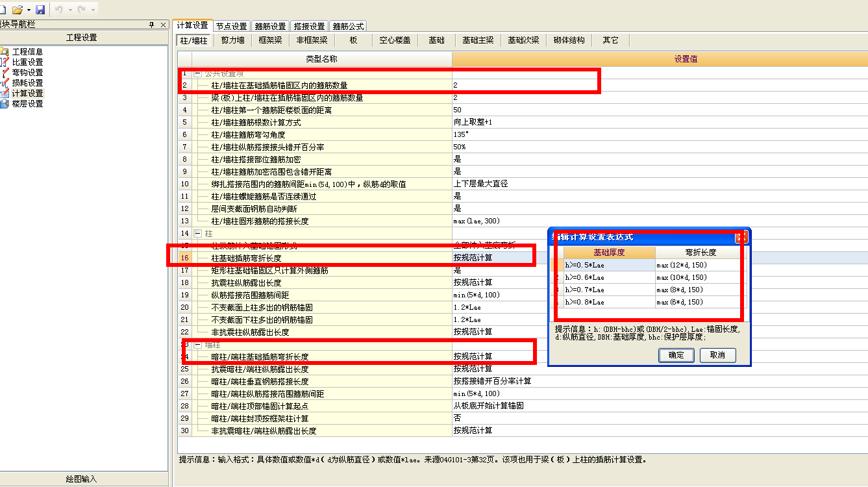Image resolution: width=868 pixels, height=487 pixels.
Task: Pin the module navigation bar panel
Action: point(152,25)
